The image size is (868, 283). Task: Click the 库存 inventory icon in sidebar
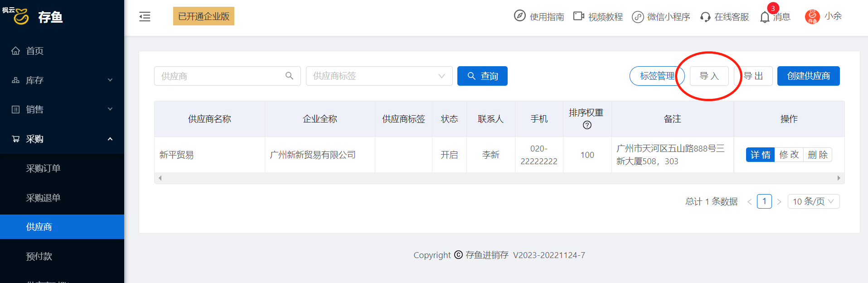point(16,80)
